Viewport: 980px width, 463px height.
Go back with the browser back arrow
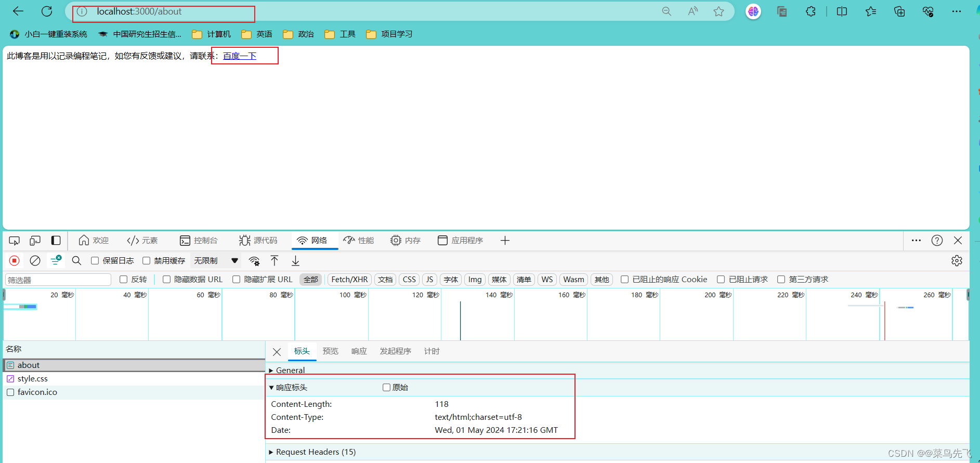18,11
